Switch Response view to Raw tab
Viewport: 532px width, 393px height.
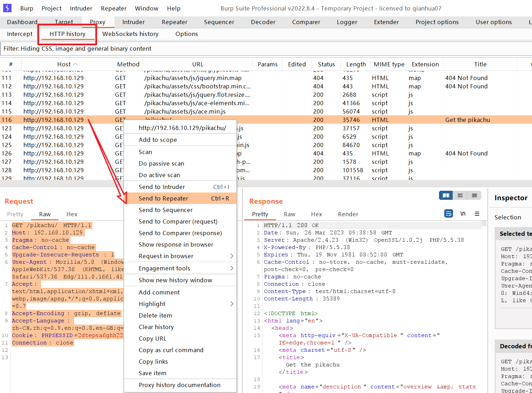click(x=289, y=214)
